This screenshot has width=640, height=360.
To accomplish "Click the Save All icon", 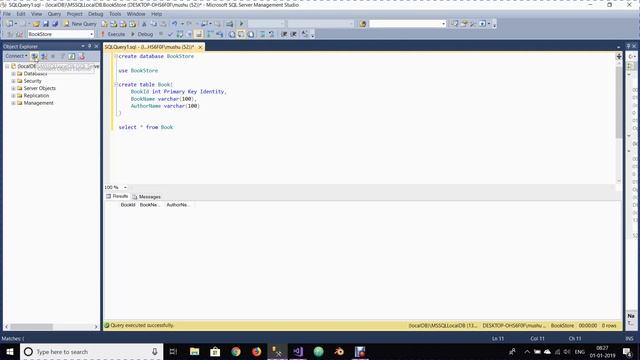I will (55, 24).
